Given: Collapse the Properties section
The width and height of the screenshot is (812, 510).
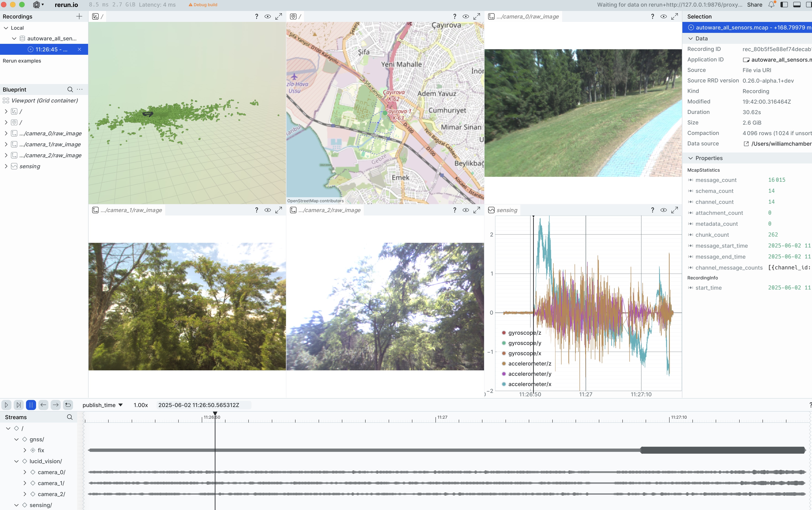Looking at the screenshot, I should 690,158.
